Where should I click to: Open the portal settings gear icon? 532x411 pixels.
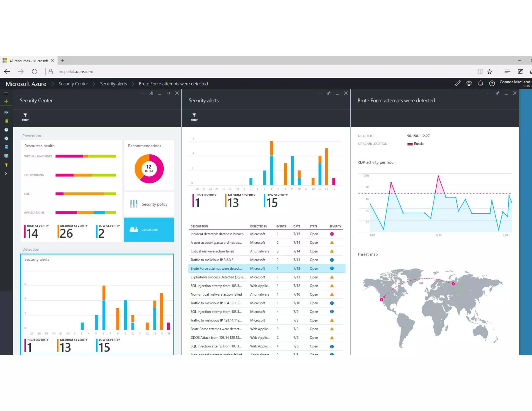point(469,83)
